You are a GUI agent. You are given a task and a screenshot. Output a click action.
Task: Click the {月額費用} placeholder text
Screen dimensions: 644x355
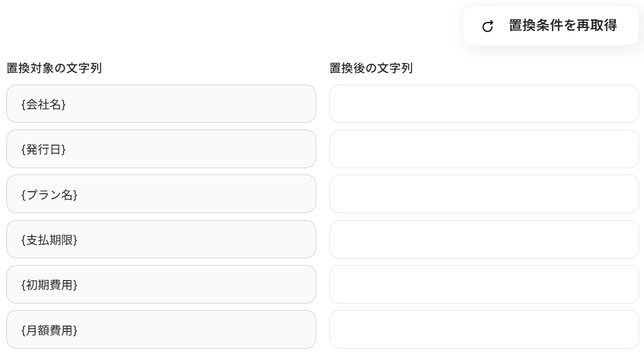point(49,330)
